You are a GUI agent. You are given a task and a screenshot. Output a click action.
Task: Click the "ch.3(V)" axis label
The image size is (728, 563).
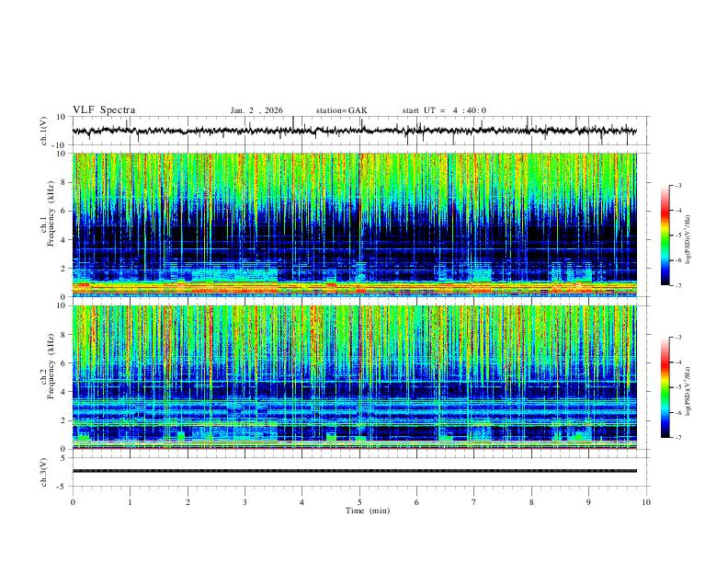pos(44,473)
